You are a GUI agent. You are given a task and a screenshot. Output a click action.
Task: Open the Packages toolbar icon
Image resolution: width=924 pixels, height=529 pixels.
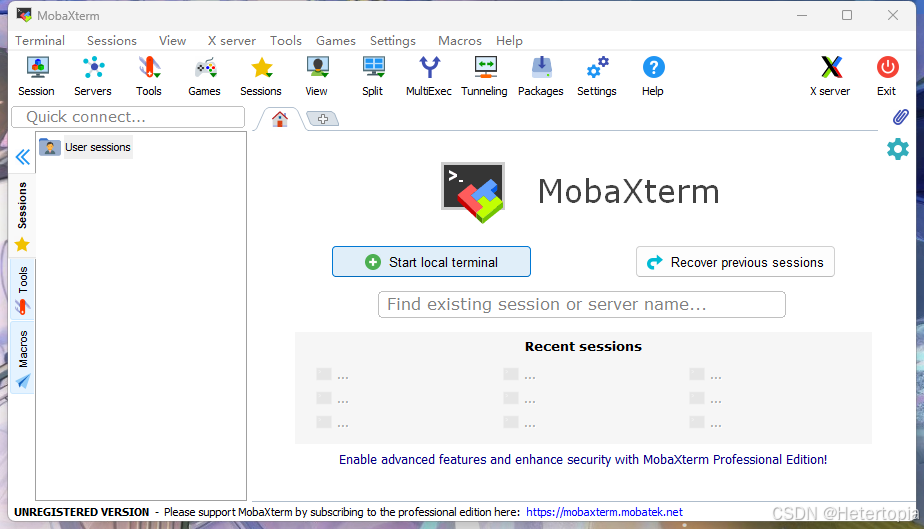(540, 76)
